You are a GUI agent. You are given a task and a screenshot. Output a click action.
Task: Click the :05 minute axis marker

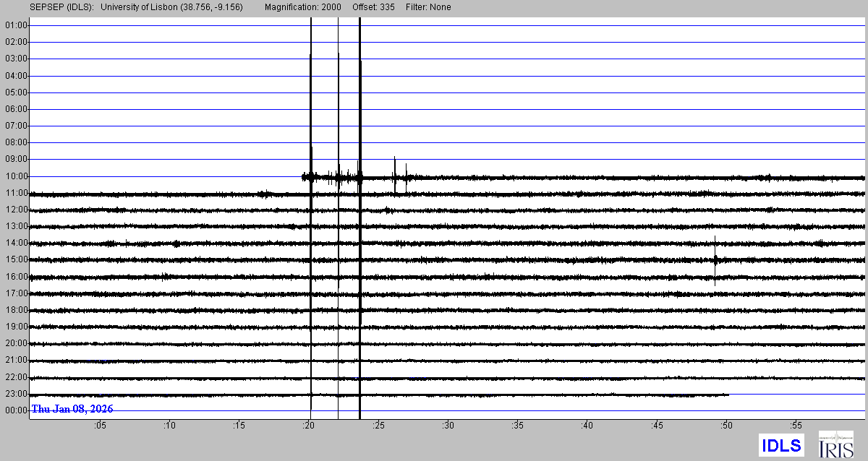point(99,426)
